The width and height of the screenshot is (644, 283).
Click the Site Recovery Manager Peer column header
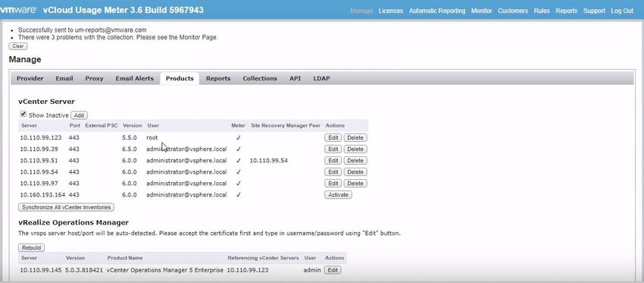click(286, 125)
